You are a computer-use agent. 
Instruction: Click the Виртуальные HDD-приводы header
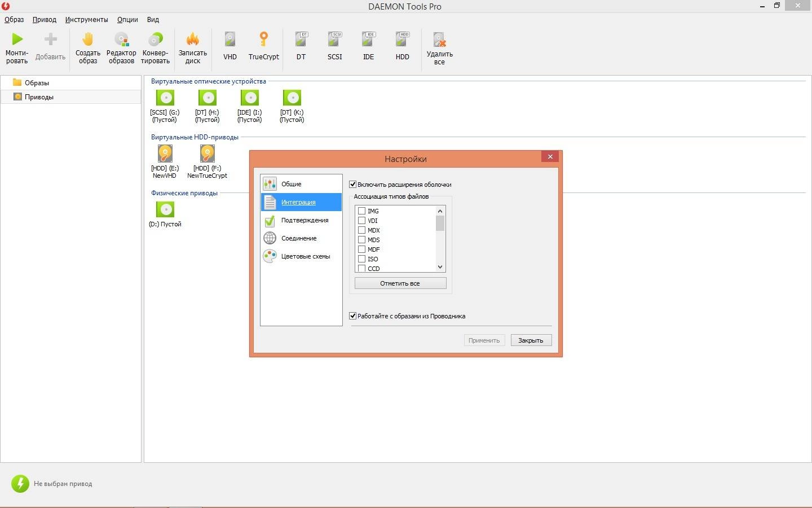(x=195, y=137)
